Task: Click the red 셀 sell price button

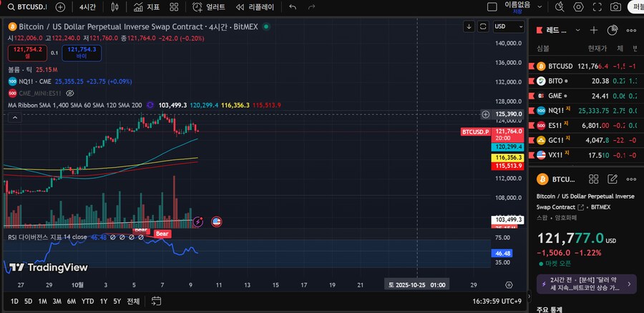Action: [26, 52]
